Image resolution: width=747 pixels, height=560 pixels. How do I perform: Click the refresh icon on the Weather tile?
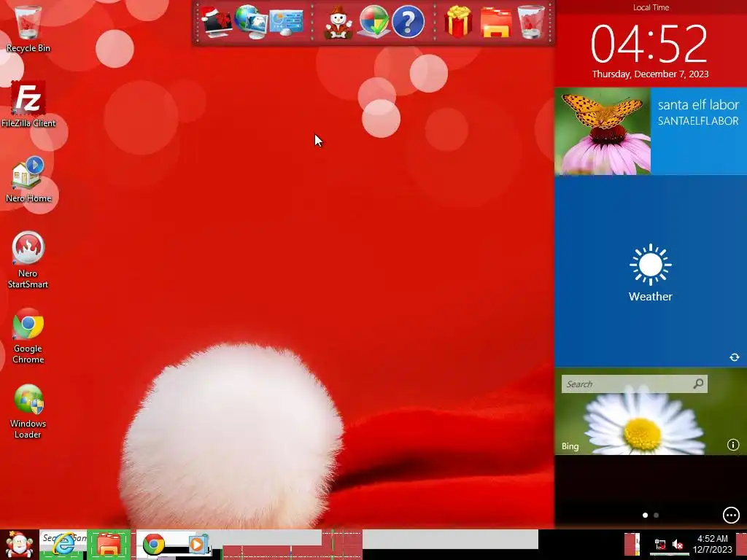tap(734, 357)
